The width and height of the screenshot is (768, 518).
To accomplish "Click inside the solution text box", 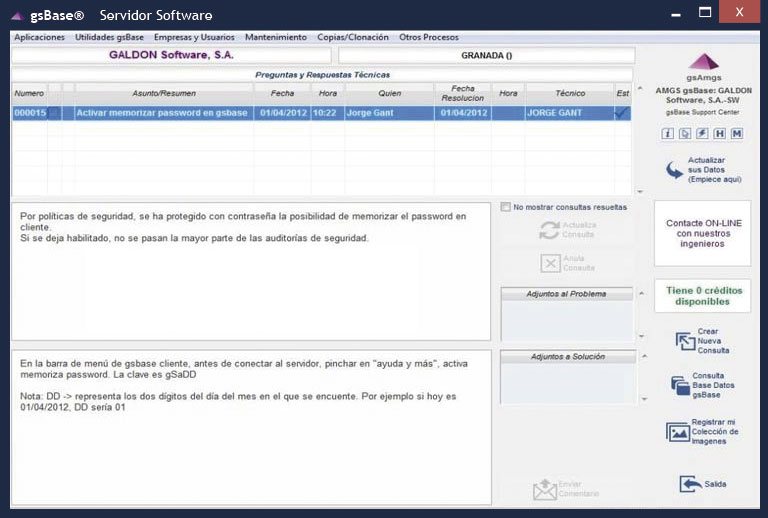I will point(251,427).
